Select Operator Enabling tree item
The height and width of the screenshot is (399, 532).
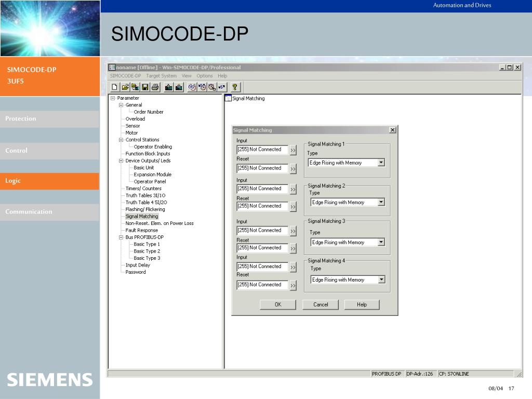153,147
